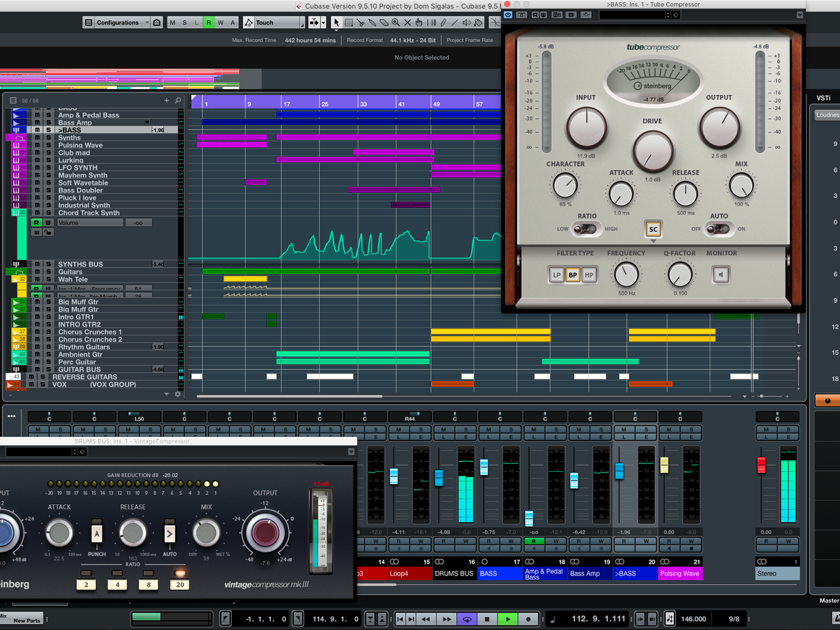
Task: Click the rewind button in transport
Action: coord(426,619)
